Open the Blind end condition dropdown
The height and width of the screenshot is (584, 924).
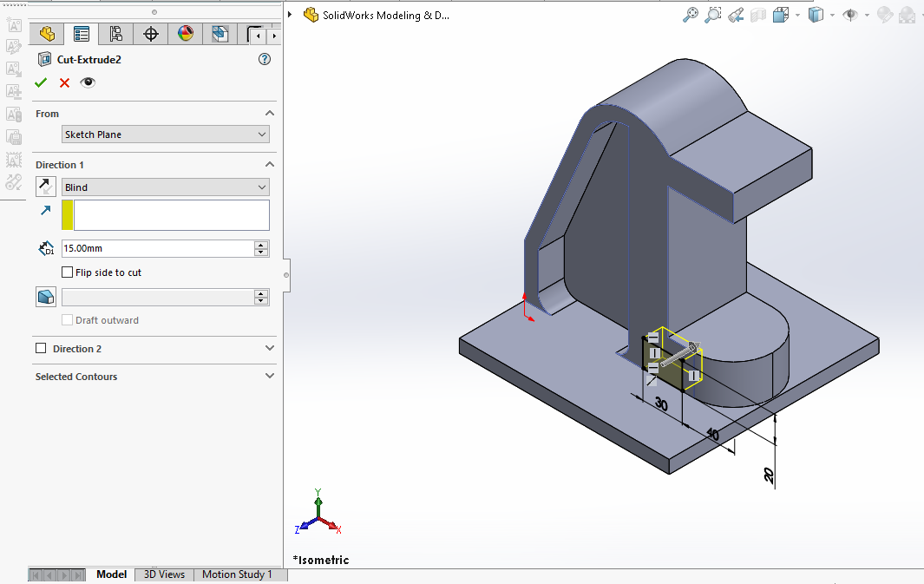pyautogui.click(x=166, y=187)
